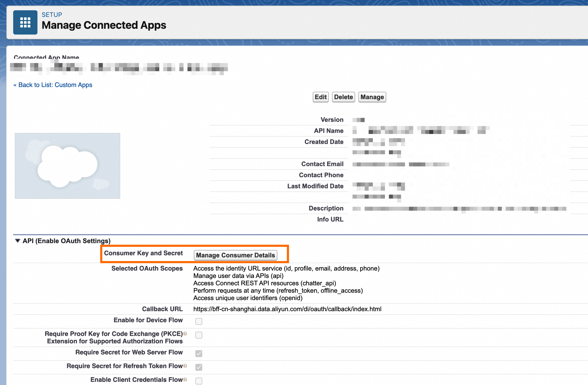Click the Manage Connected Apps heading
The image size is (588, 385).
click(104, 25)
